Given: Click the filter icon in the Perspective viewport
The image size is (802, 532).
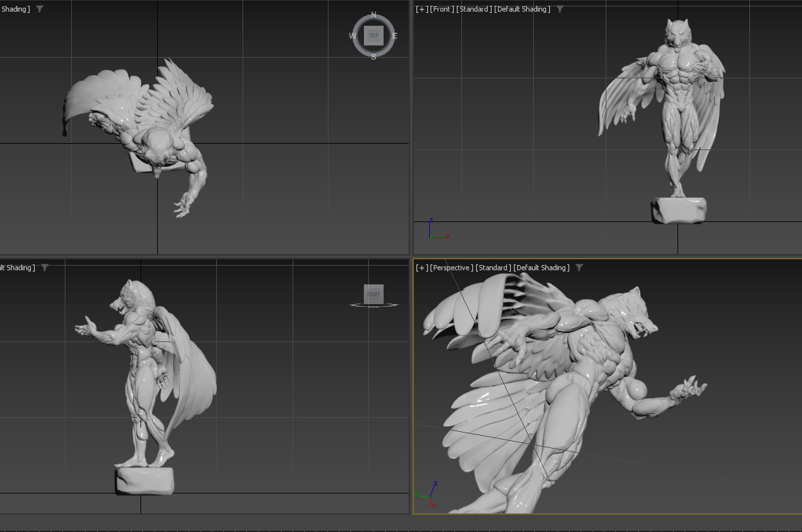Looking at the screenshot, I should [579, 268].
